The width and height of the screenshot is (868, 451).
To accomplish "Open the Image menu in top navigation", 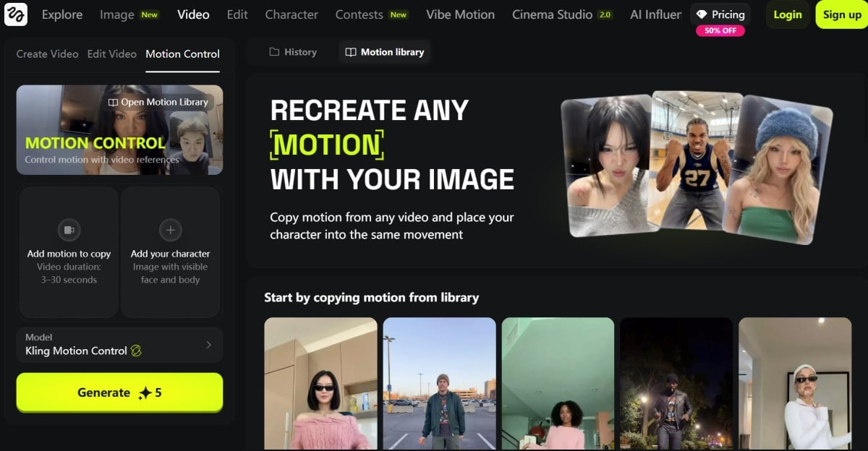I will tap(116, 14).
